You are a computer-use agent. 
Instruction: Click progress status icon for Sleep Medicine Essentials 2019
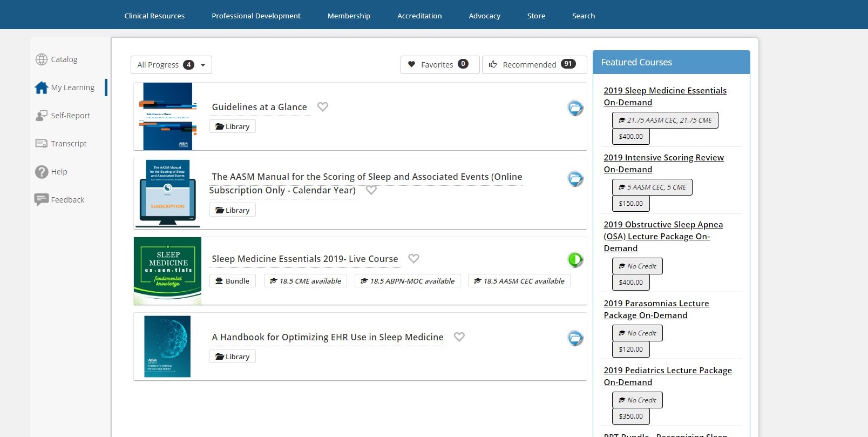[575, 260]
